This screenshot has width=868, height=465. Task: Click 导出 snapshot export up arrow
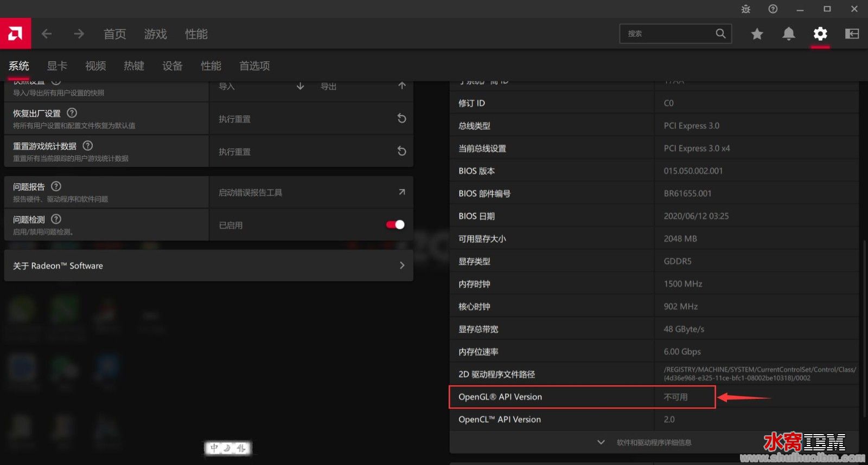402,86
